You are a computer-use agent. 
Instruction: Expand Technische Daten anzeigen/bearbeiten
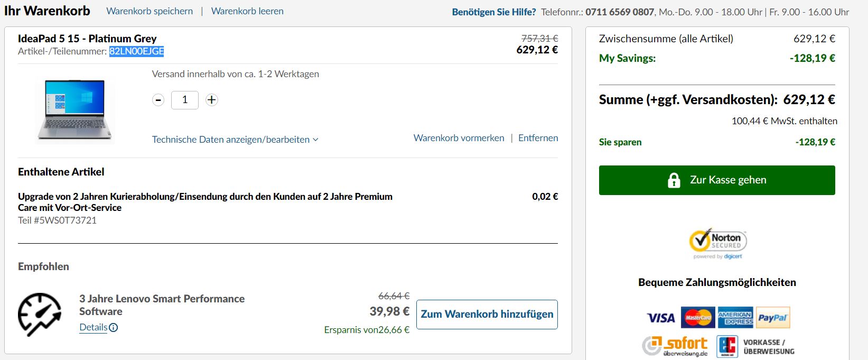[235, 140]
